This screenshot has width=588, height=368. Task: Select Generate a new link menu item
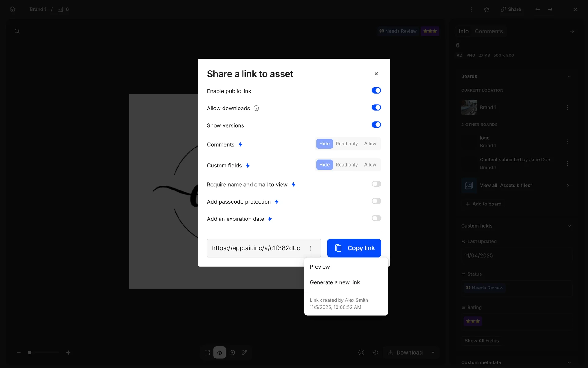(x=335, y=282)
